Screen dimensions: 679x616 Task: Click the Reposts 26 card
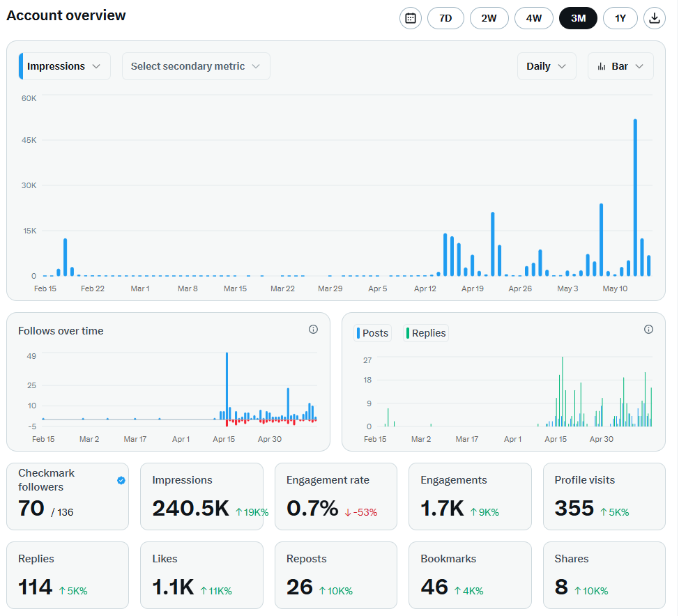click(336, 575)
